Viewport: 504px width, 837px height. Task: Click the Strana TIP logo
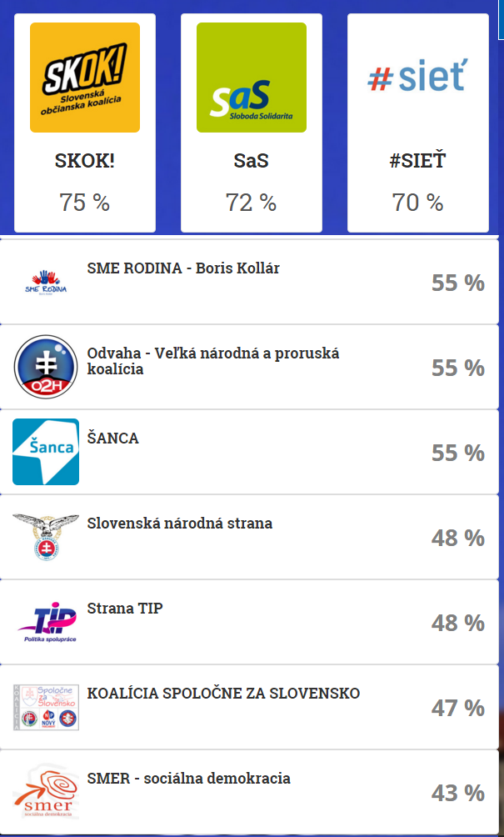pos(46,622)
